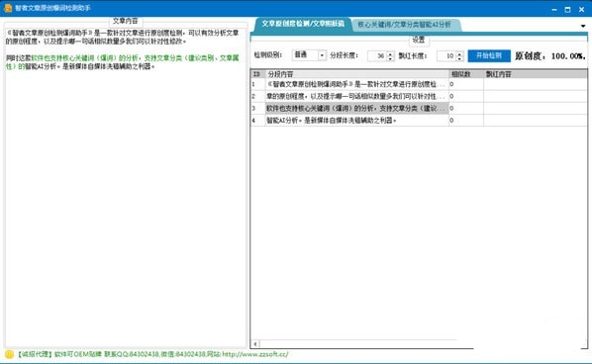This screenshot has height=364, width=592.
Task: Click the 【诚招代理】 status bar text
Action: pyautogui.click(x=35, y=354)
